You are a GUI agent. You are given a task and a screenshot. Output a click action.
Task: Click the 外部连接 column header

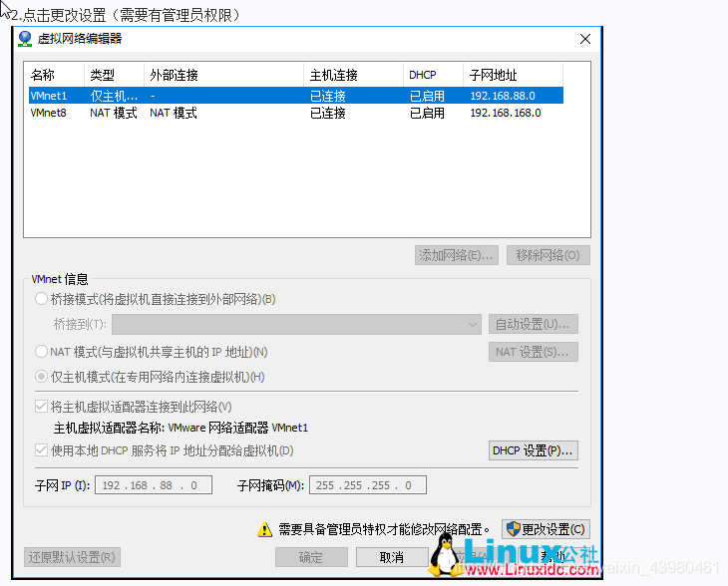(223, 75)
